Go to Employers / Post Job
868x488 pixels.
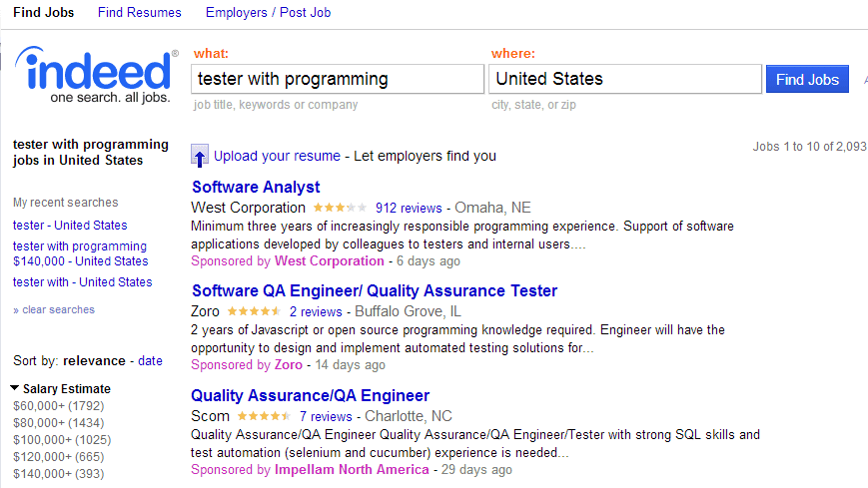[x=268, y=13]
